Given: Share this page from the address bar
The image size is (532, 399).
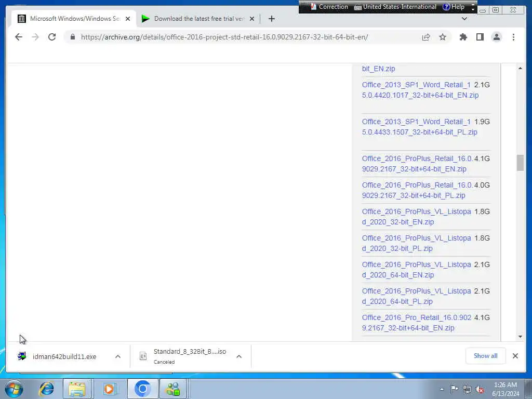Looking at the screenshot, I should coord(426,37).
